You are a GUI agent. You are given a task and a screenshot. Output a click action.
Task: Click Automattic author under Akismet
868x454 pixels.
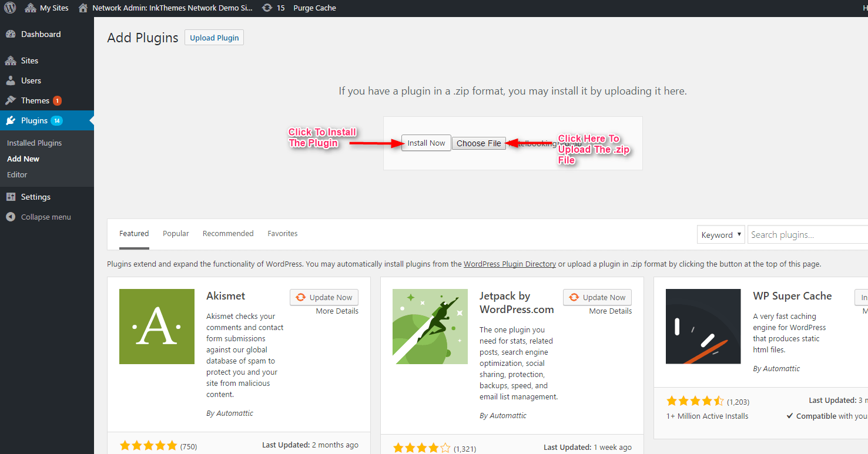(234, 413)
